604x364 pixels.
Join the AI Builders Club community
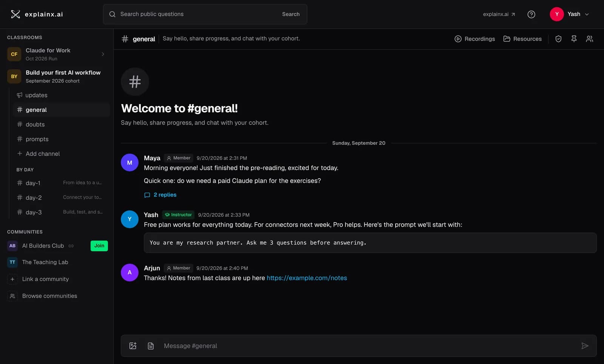point(99,246)
